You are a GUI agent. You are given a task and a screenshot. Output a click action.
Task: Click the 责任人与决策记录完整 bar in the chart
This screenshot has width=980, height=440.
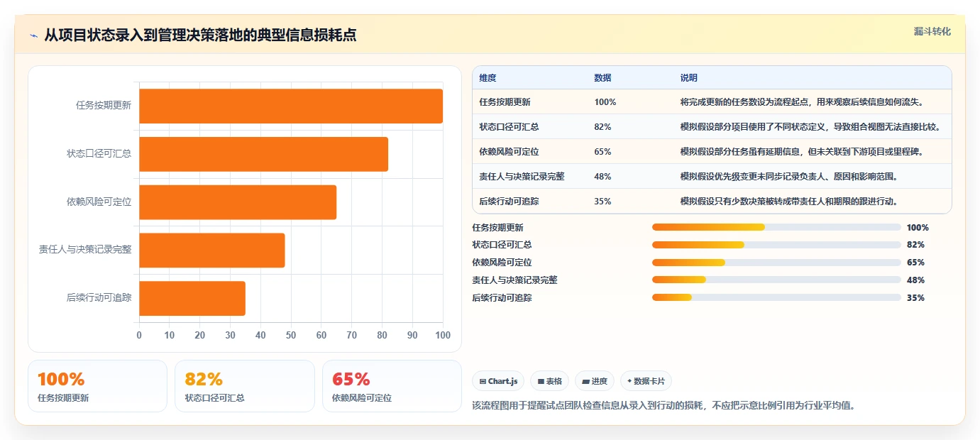211,250
